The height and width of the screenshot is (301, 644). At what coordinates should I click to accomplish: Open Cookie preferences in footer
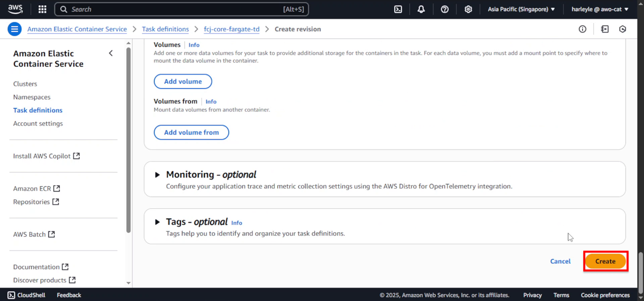tap(605, 295)
